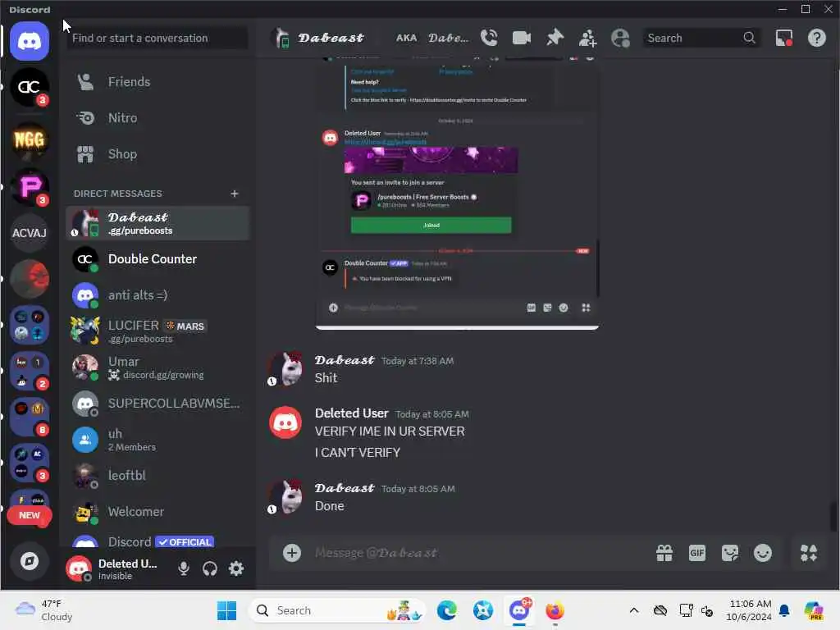The image size is (840, 630).
Task: Open the Apps launcher icon
Action: point(808,553)
